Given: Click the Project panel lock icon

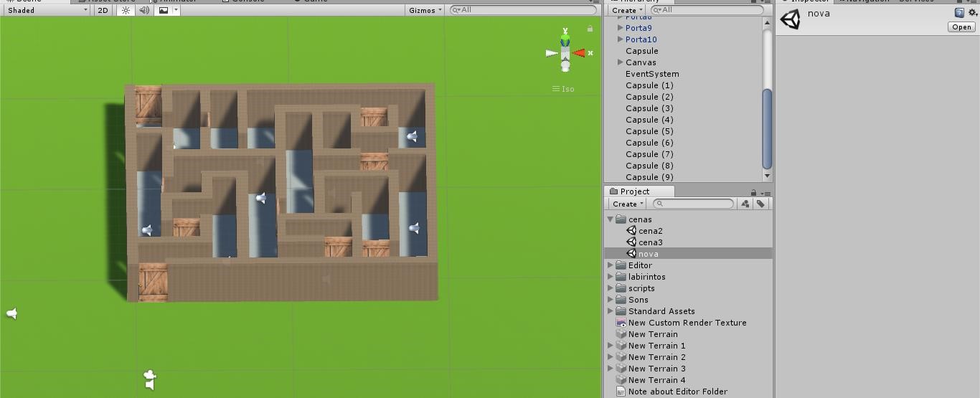Looking at the screenshot, I should click(753, 192).
